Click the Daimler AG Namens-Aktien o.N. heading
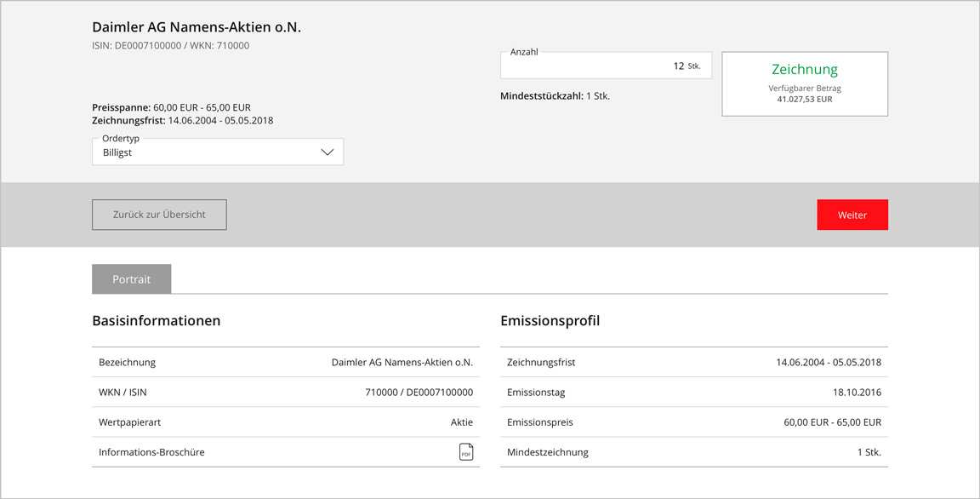The height and width of the screenshot is (499, 980). click(x=197, y=27)
